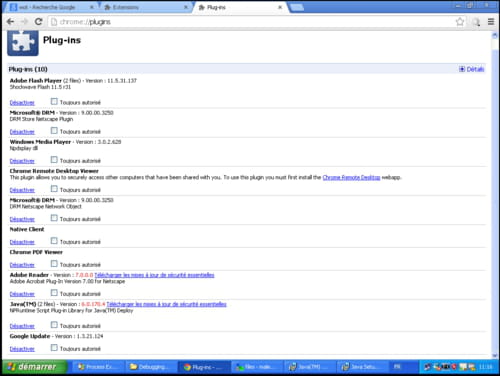Open Process Explorer from the taskbar

point(97,367)
